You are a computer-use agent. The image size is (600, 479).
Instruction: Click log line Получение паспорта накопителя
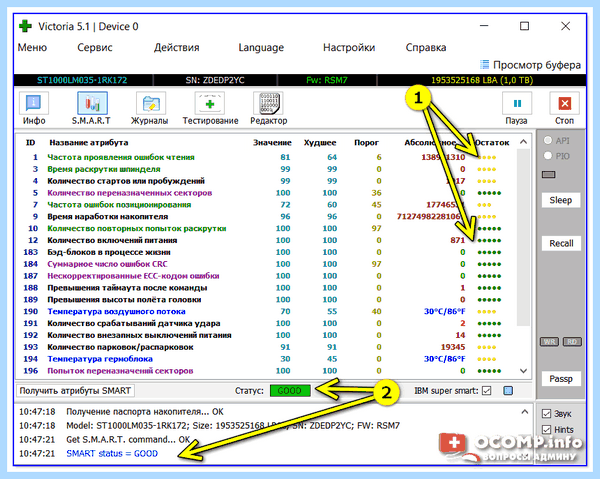(145, 412)
